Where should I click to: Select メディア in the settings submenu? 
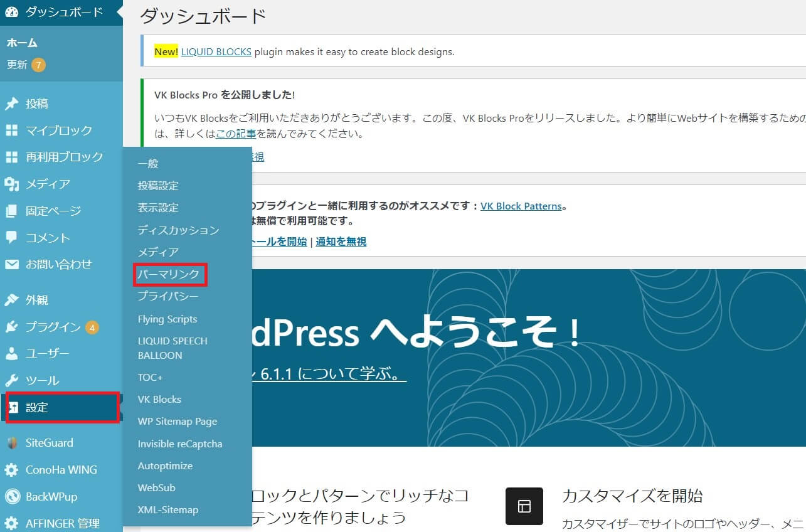click(x=158, y=252)
